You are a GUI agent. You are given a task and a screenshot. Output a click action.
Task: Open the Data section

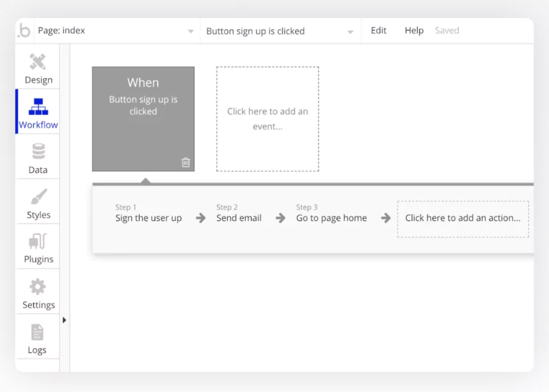coord(37,156)
